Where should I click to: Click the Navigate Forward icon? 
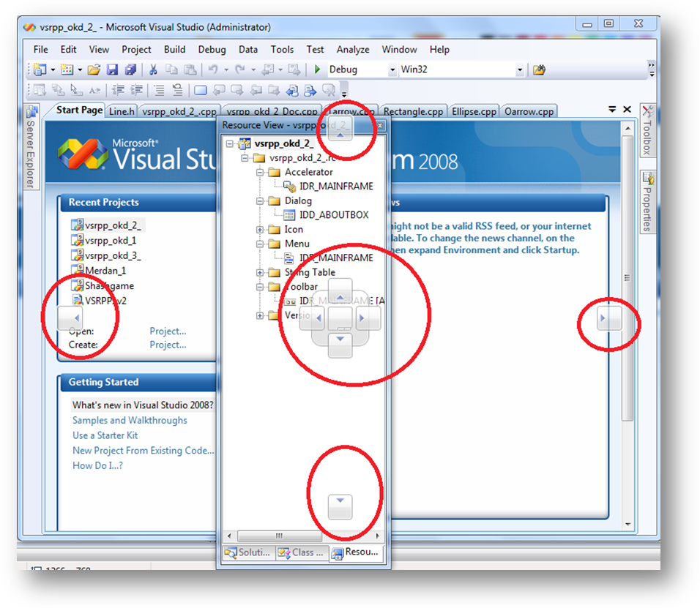[294, 70]
